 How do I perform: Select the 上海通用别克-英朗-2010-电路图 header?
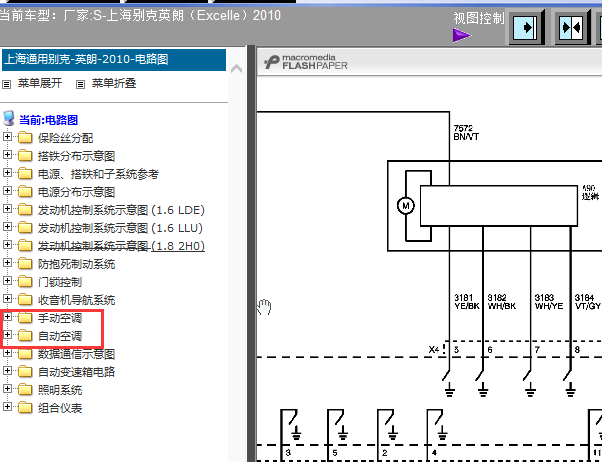(114, 60)
